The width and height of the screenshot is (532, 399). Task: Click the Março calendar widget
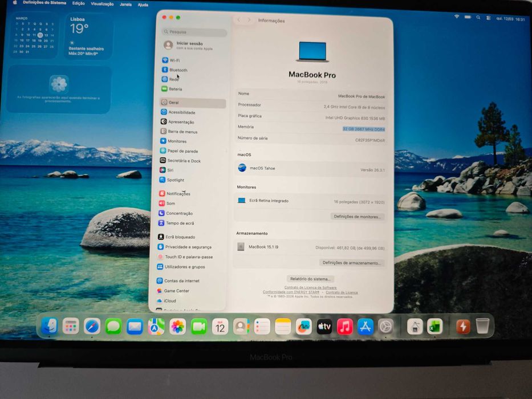[x=34, y=35]
